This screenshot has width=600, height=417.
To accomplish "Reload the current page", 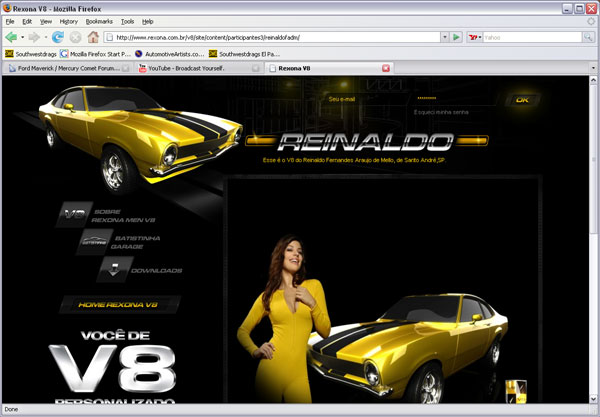I will point(58,37).
